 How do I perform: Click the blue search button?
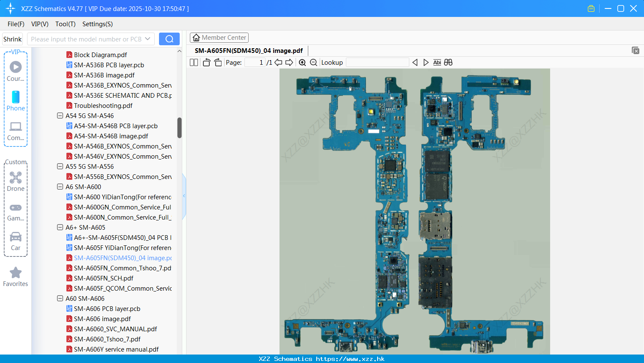pos(169,39)
